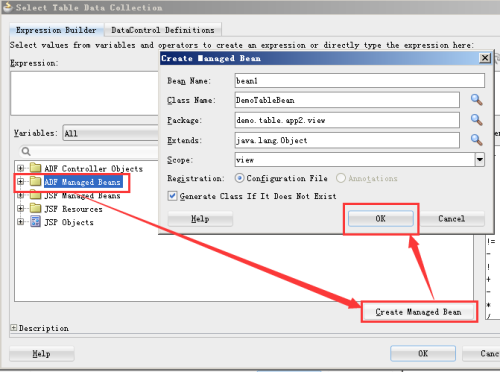Click the Create Managed Bean button
Viewport: 500px width, 372px height.
(419, 312)
